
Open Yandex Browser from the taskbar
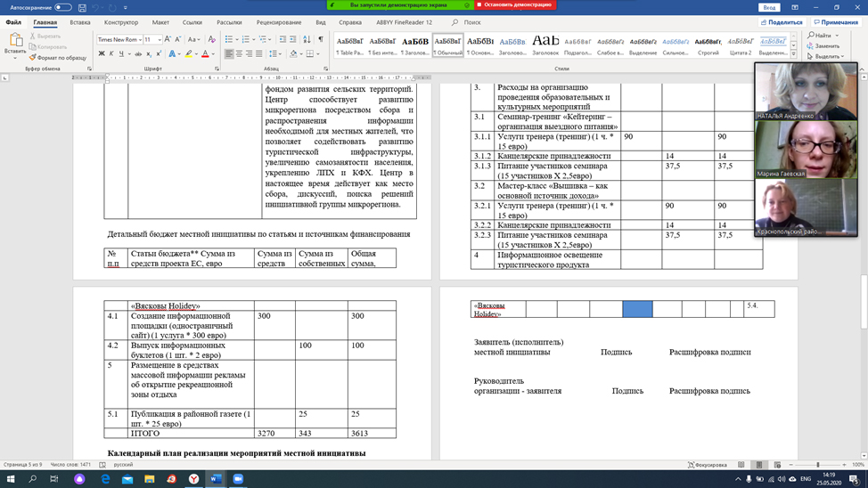click(x=193, y=478)
